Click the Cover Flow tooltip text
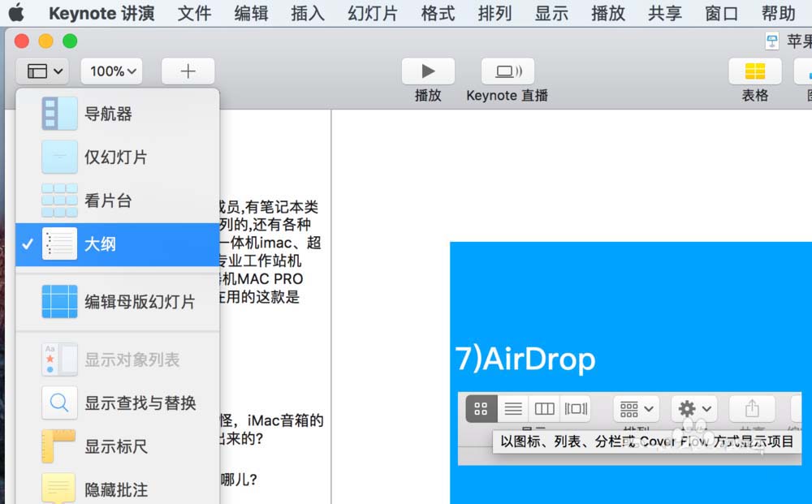 647,442
